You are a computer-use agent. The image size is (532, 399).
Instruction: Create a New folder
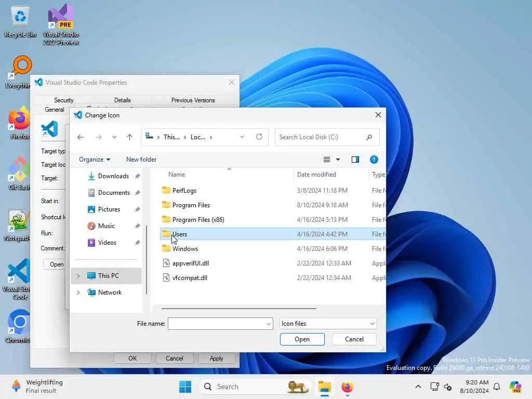(x=141, y=159)
